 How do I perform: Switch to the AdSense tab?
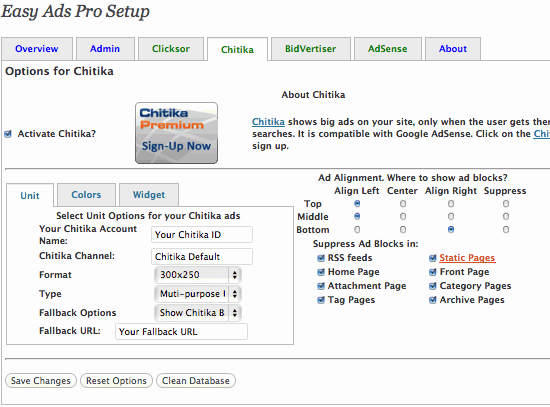coord(388,49)
